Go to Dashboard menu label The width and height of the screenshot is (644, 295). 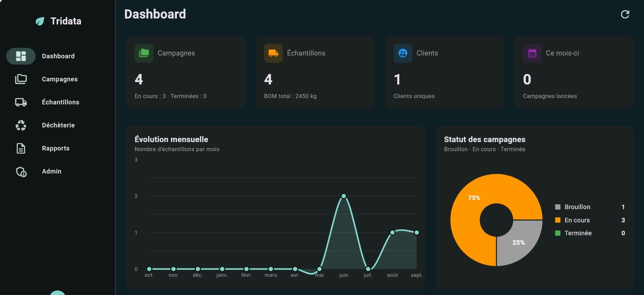point(58,56)
